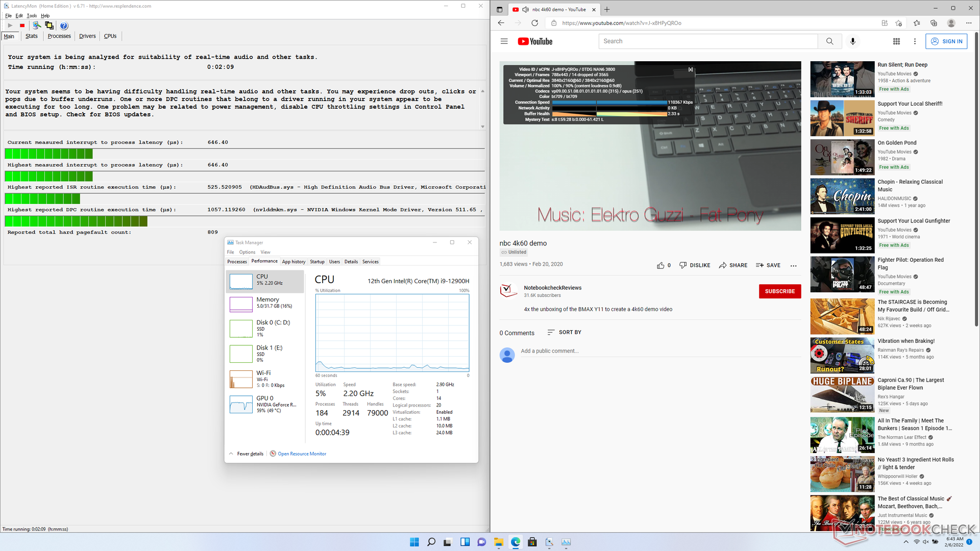This screenshot has width=980, height=551.
Task: Click the YouTube search input field
Action: coord(708,41)
